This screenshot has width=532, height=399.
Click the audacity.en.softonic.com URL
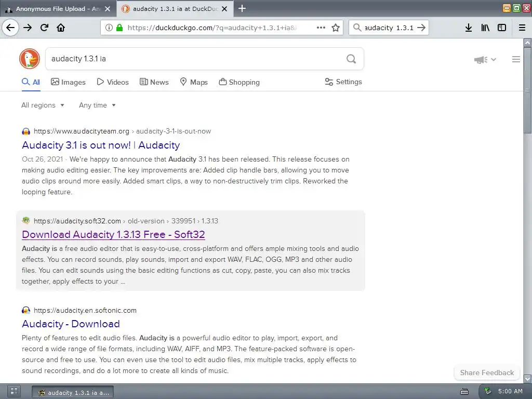coord(85,311)
